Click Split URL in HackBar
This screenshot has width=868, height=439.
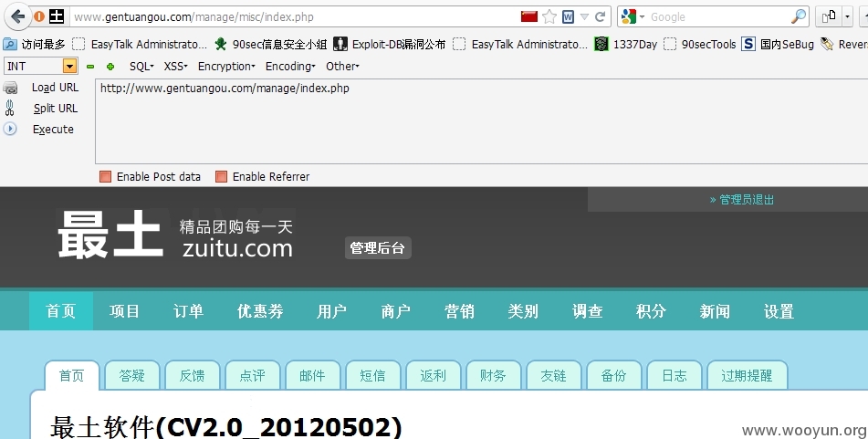point(56,109)
